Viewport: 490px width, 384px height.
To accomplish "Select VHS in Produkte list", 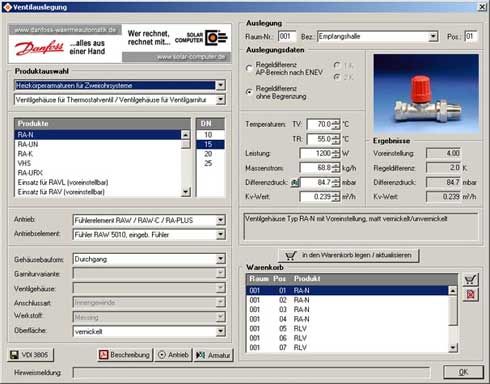I will (98, 163).
